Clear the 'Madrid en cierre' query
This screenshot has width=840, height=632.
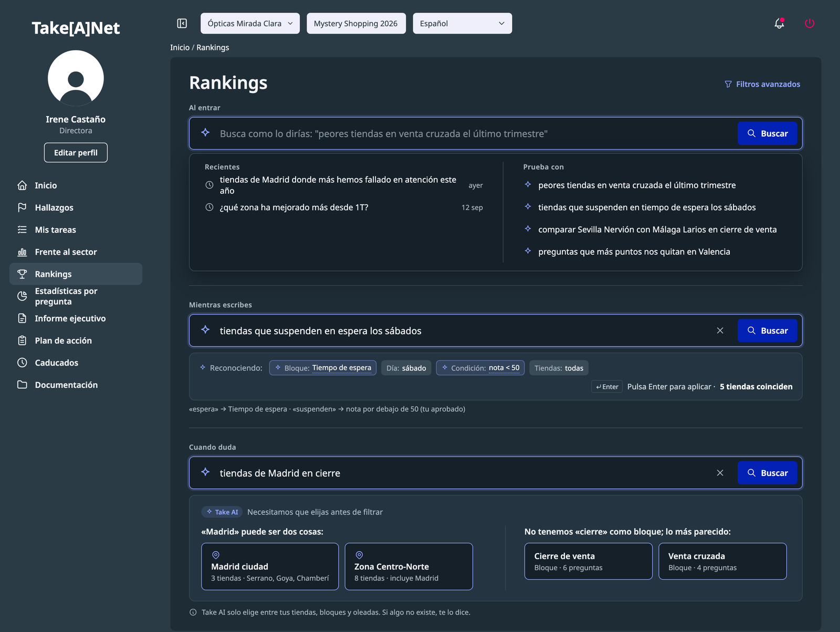click(x=720, y=473)
